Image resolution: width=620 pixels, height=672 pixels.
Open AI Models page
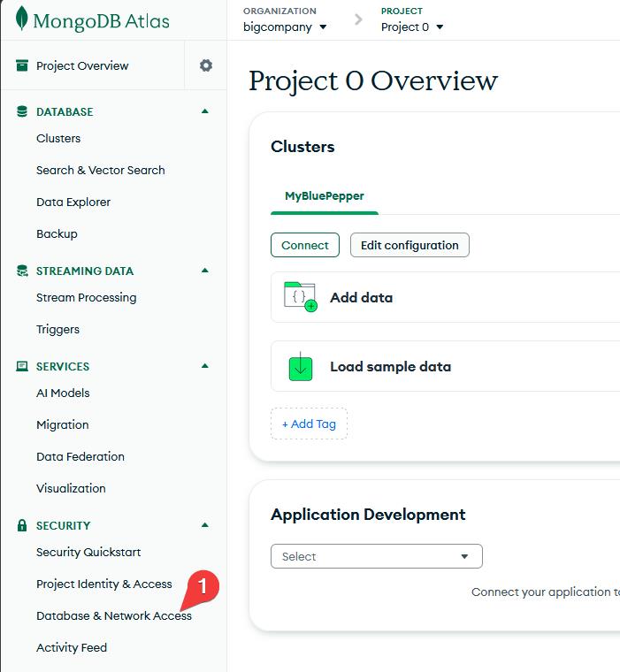click(63, 393)
